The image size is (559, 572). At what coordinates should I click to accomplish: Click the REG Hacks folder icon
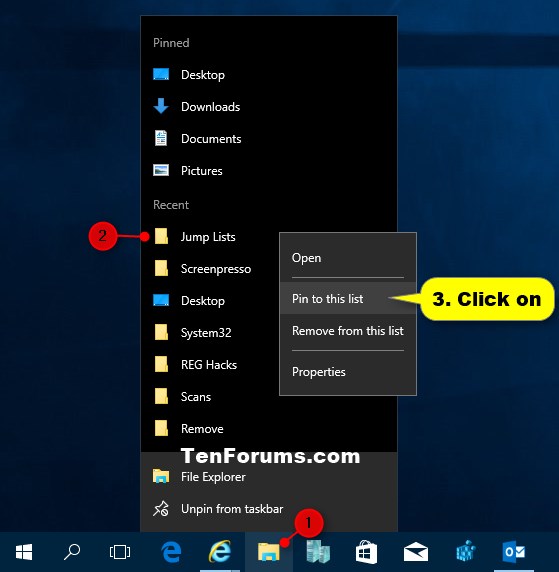click(x=161, y=364)
